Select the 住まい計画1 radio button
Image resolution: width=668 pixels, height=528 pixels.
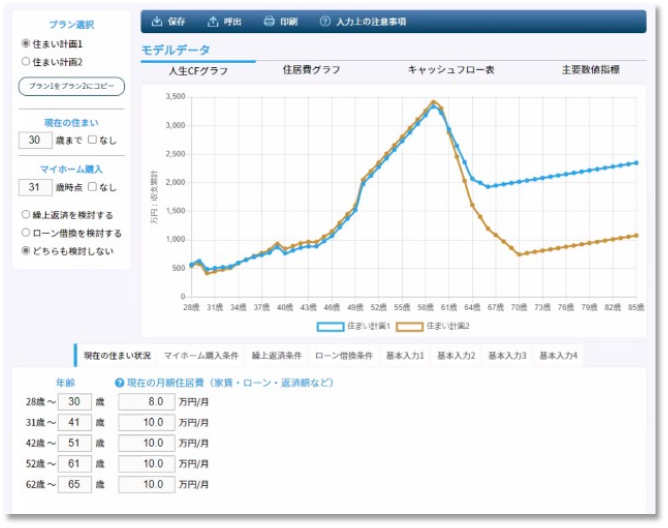tap(26, 44)
